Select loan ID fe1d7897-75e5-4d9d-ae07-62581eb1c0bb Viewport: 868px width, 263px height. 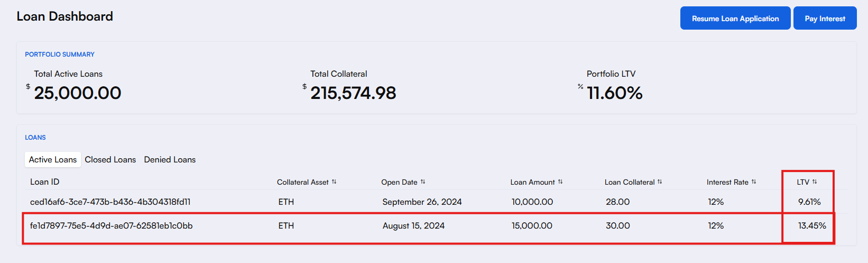(x=111, y=225)
